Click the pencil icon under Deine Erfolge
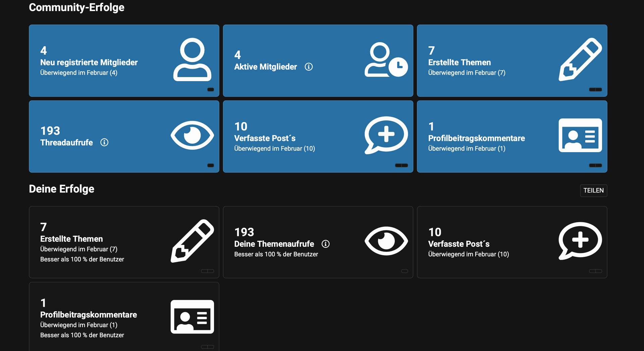Image resolution: width=644 pixels, height=351 pixels. click(x=192, y=241)
